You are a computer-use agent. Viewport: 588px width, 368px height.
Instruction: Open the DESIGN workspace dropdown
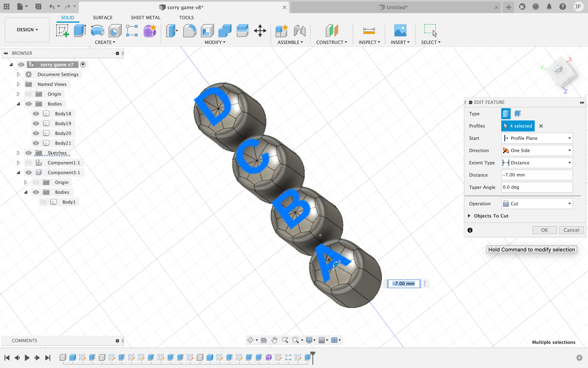click(x=27, y=30)
